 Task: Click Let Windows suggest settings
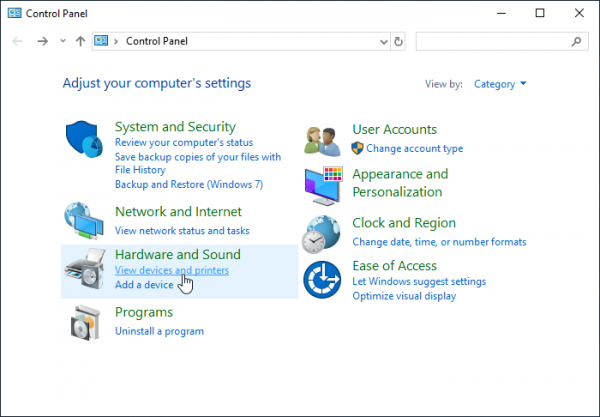pos(419,282)
